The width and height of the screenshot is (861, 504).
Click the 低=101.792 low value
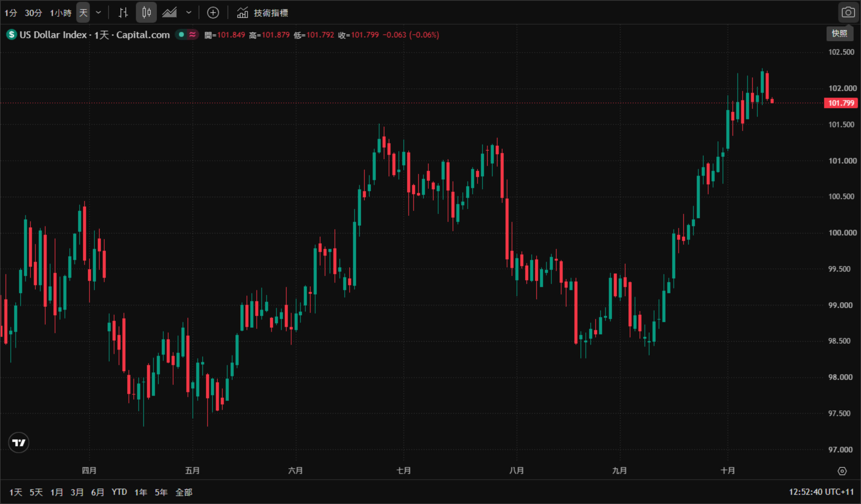tap(314, 35)
